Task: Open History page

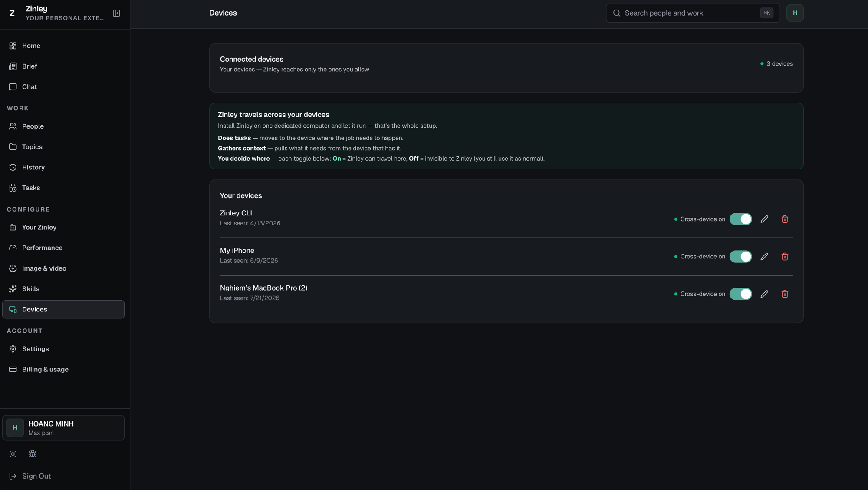Action: pos(63,167)
